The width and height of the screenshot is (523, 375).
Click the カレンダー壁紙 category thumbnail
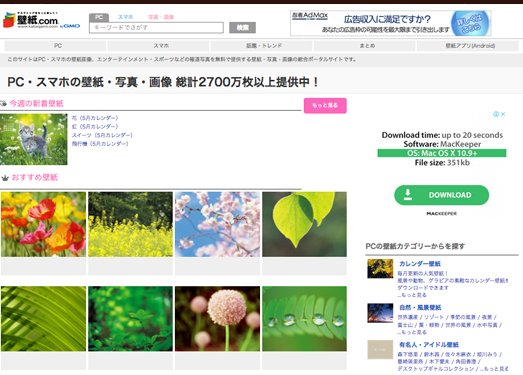[x=380, y=269]
